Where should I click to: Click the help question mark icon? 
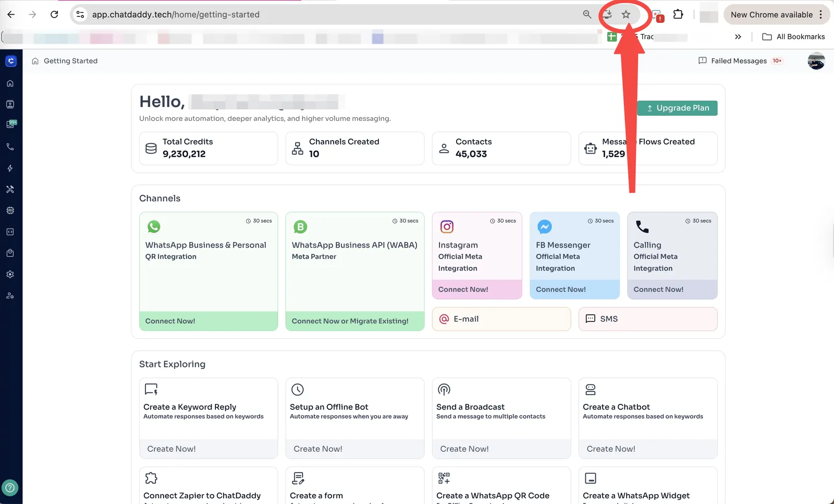coord(10,488)
